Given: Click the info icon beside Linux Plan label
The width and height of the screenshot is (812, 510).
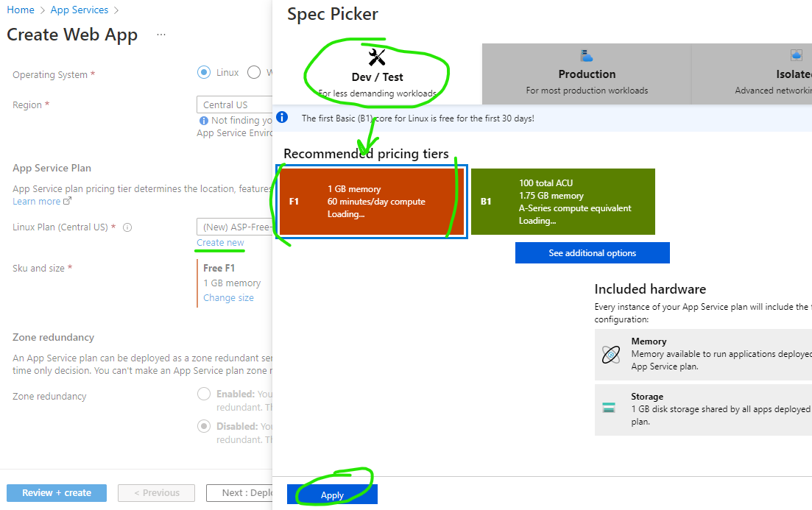Looking at the screenshot, I should (127, 227).
